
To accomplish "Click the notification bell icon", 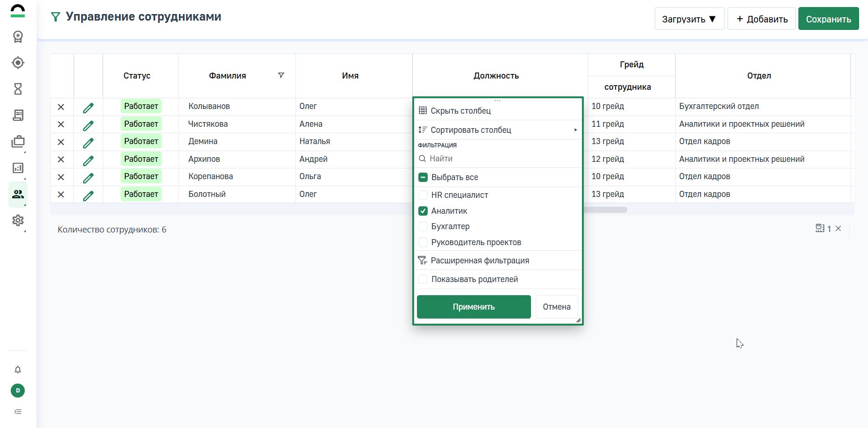I will pos(18,370).
